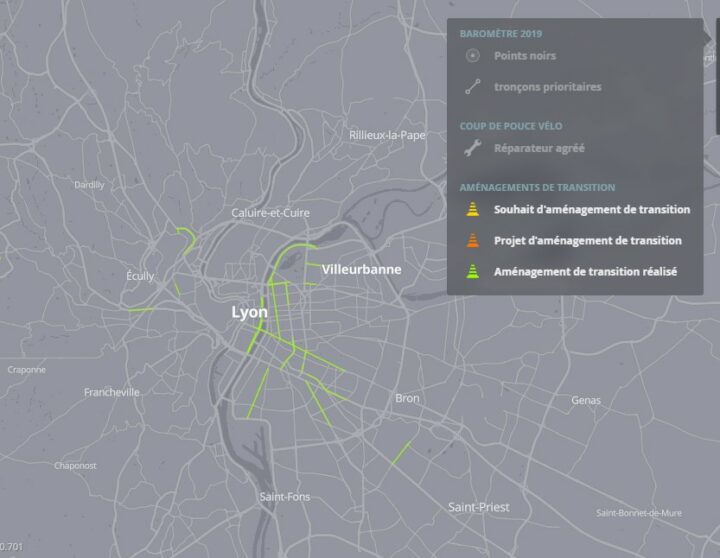Click the Écully map label
The width and height of the screenshot is (720, 558).
tap(140, 276)
